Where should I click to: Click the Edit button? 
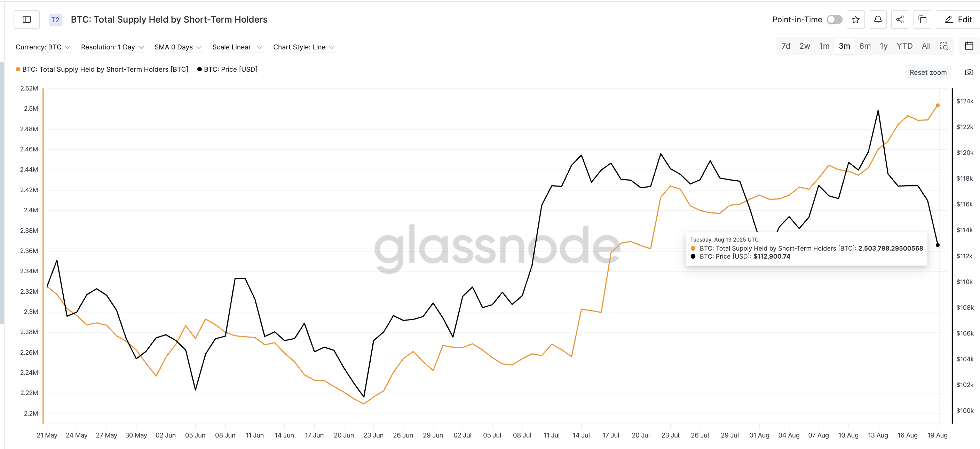959,19
